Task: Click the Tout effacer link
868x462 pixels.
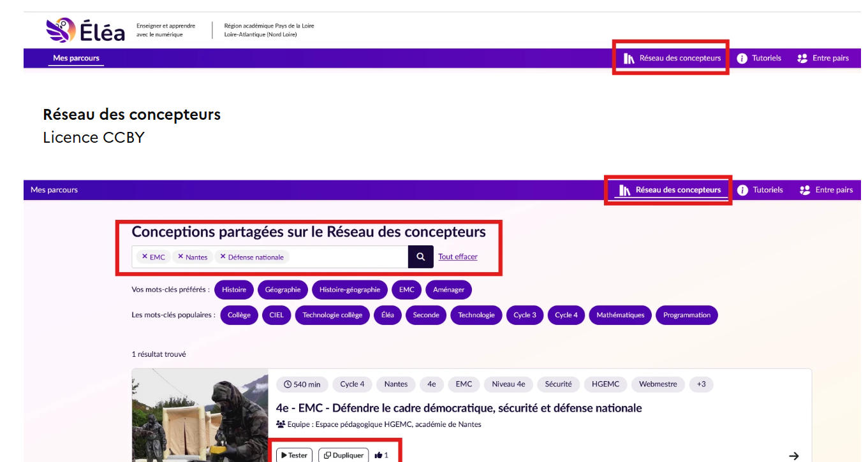Action: tap(457, 257)
